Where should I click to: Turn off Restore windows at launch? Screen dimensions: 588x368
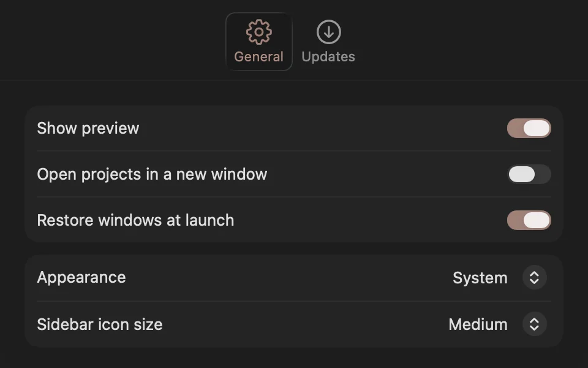click(529, 220)
